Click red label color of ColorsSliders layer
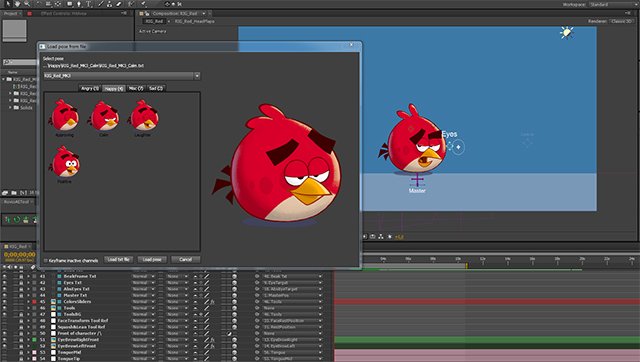 (34, 302)
